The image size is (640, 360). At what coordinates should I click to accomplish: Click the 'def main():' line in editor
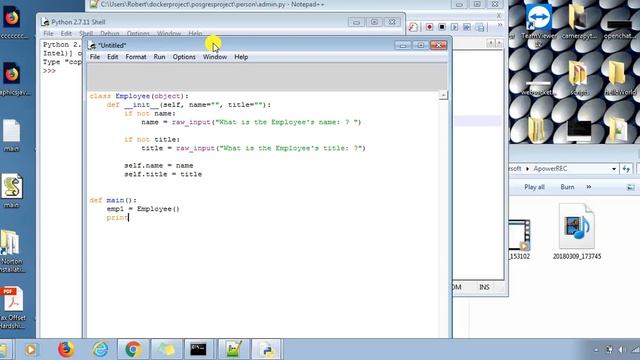tap(113, 200)
